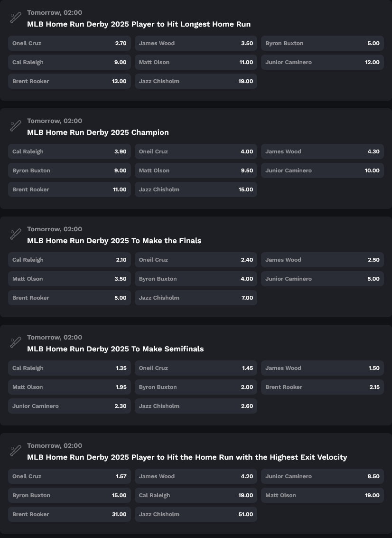Select Brent Rooker 2.15 to make semifinals
This screenshot has width=392, height=538.
coord(322,387)
